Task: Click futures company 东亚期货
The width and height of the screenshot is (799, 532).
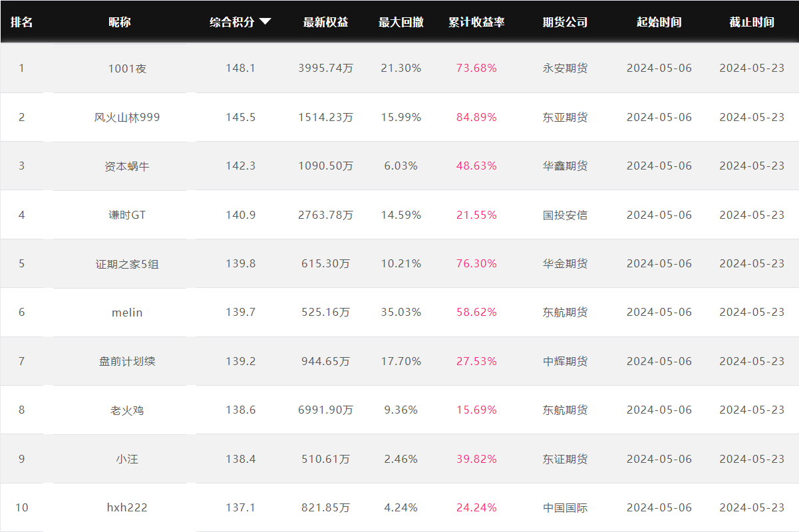Action: [x=565, y=117]
